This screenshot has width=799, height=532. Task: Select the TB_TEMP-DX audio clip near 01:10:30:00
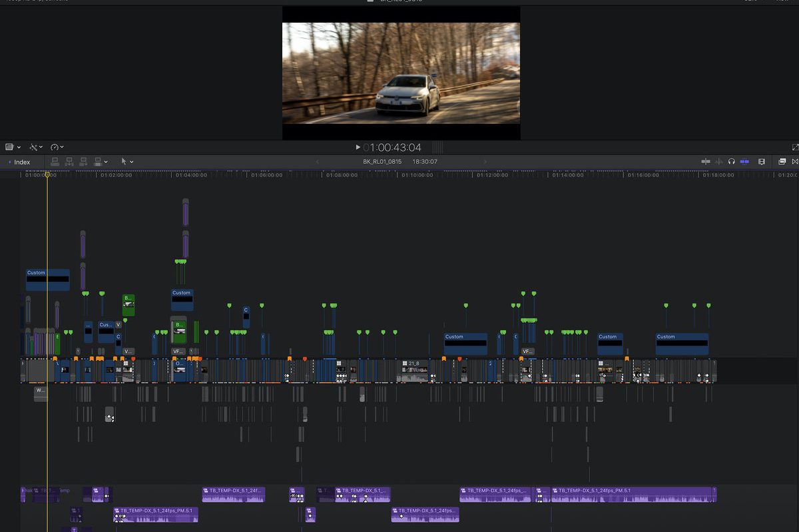click(425, 515)
